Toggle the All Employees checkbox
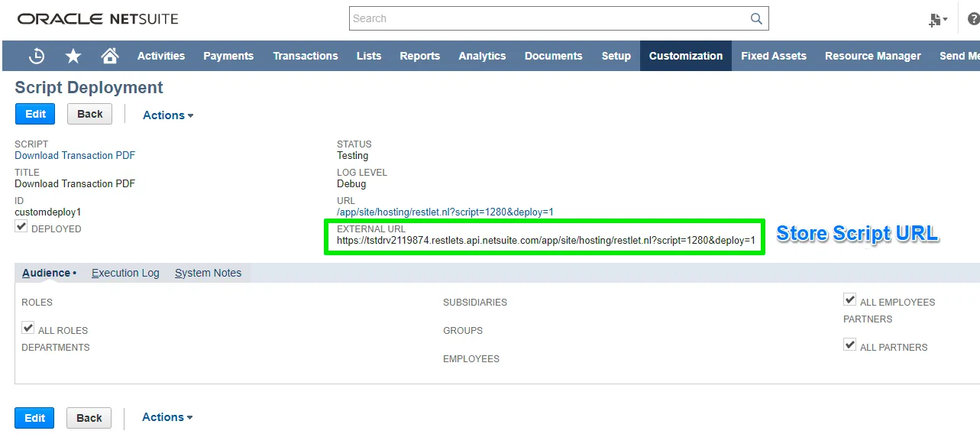Viewport: 980px width, 434px height. coord(850,300)
